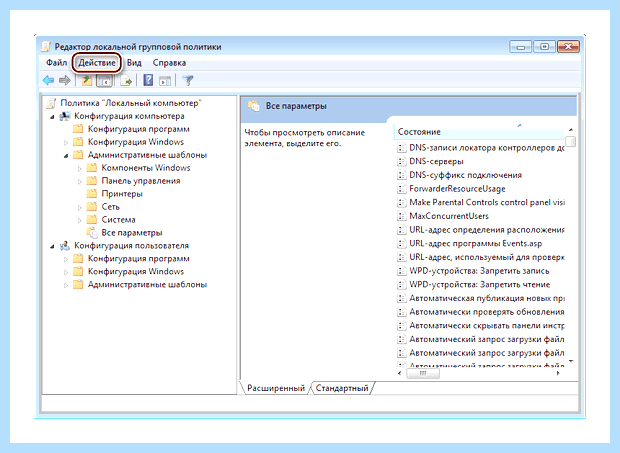The width and height of the screenshot is (620, 453).
Task: Select the Принтеры tree item
Action: (x=122, y=194)
